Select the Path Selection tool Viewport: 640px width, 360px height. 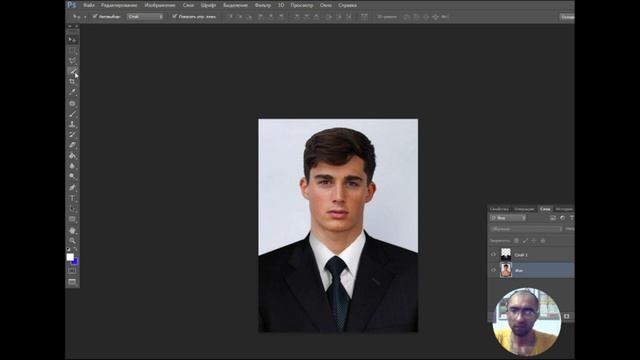coord(72,209)
